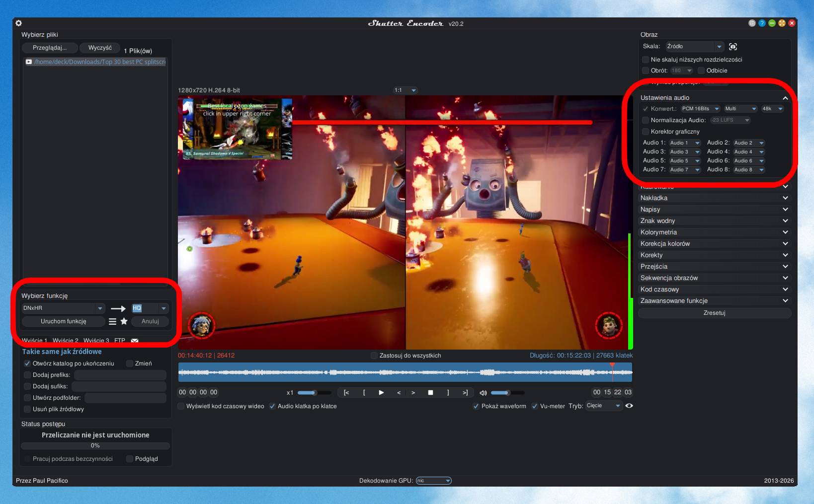Open the Dekodowanie GPU dropdown
Screen dimensions: 814x504
tap(434, 481)
